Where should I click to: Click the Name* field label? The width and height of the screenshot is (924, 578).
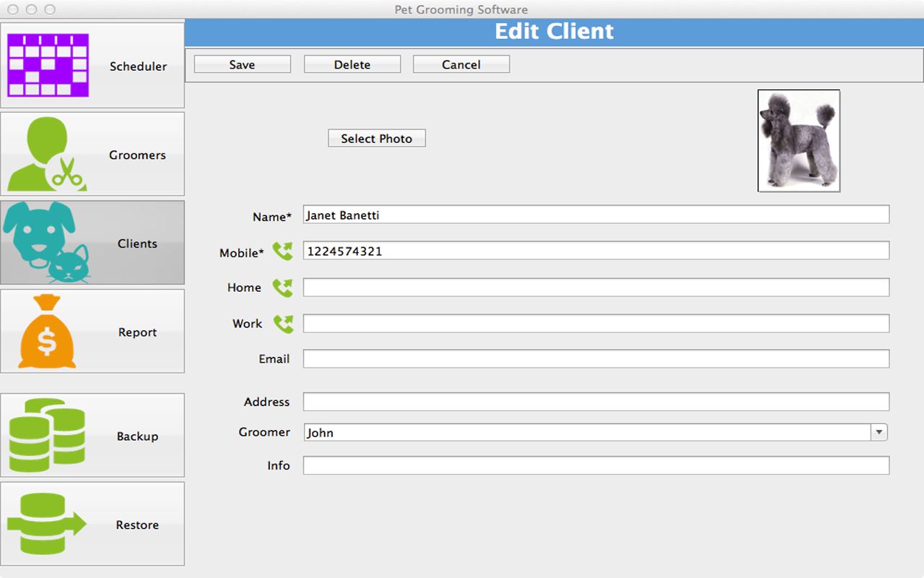[x=272, y=217]
